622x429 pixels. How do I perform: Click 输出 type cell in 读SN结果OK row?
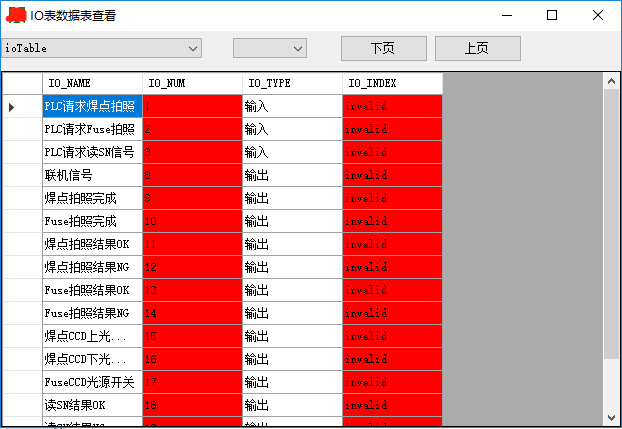(x=292, y=406)
